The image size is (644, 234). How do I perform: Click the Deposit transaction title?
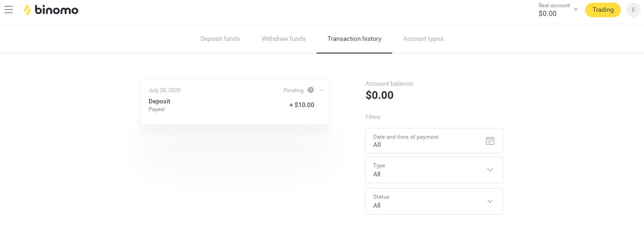coord(159,101)
